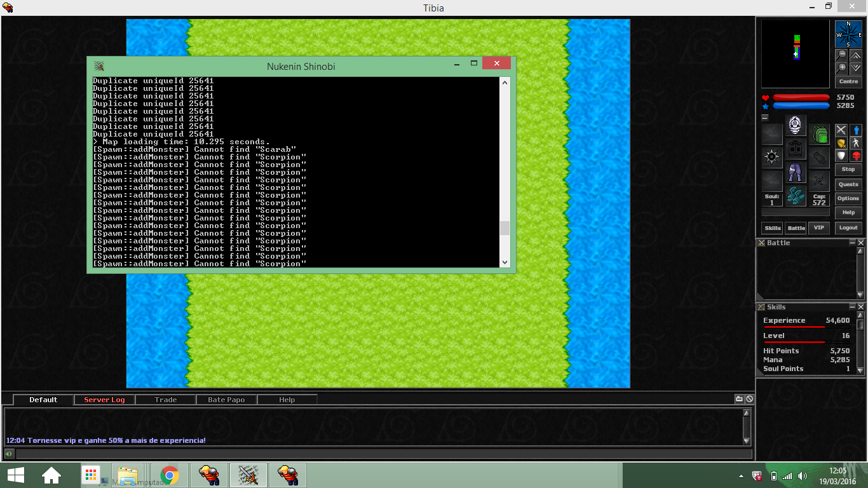Go down one minimap floor level
The width and height of the screenshot is (868, 488).
(855, 68)
